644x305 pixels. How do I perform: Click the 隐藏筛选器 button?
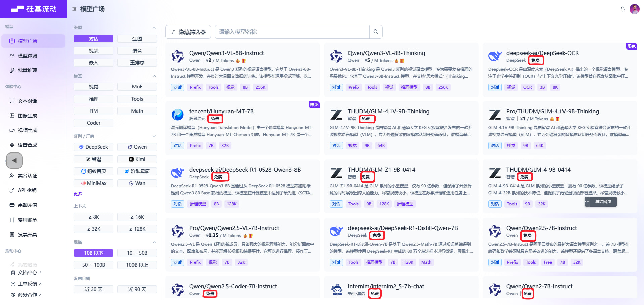(188, 32)
